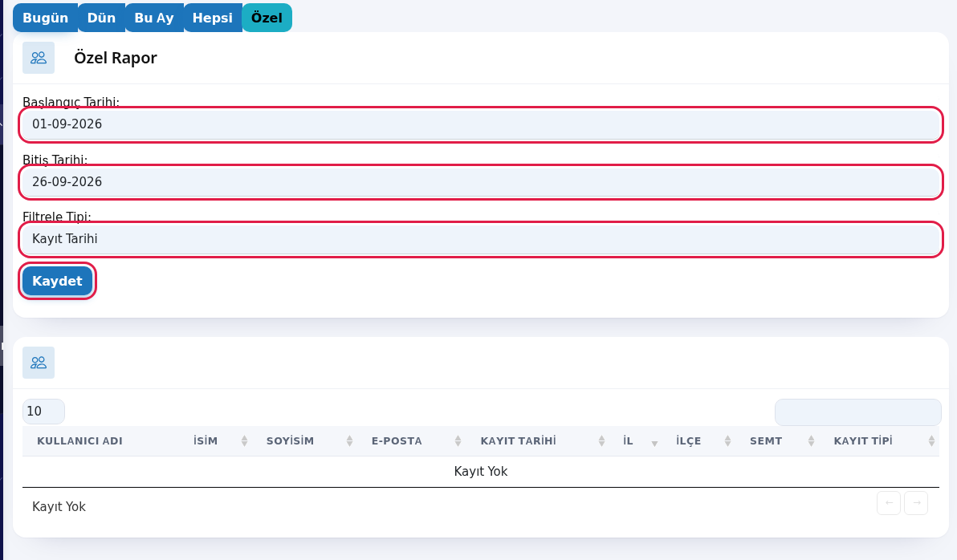Focus the table search box
This screenshot has height=560, width=957.
pos(857,412)
